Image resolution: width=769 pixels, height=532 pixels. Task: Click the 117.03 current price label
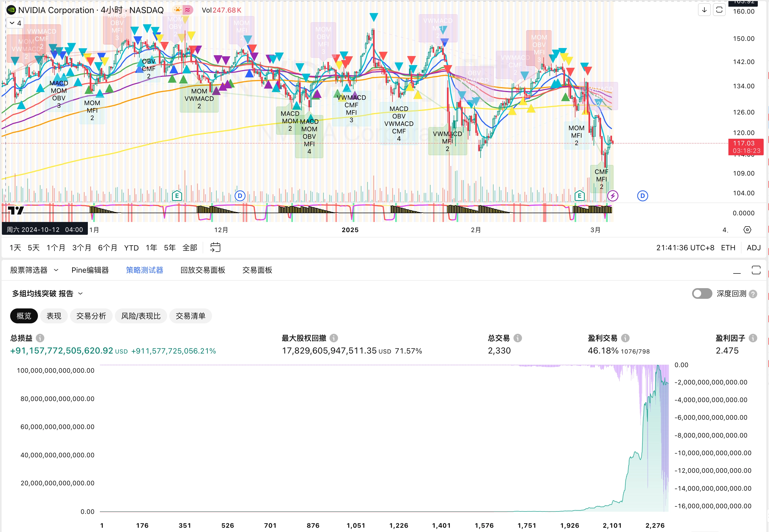click(746, 147)
